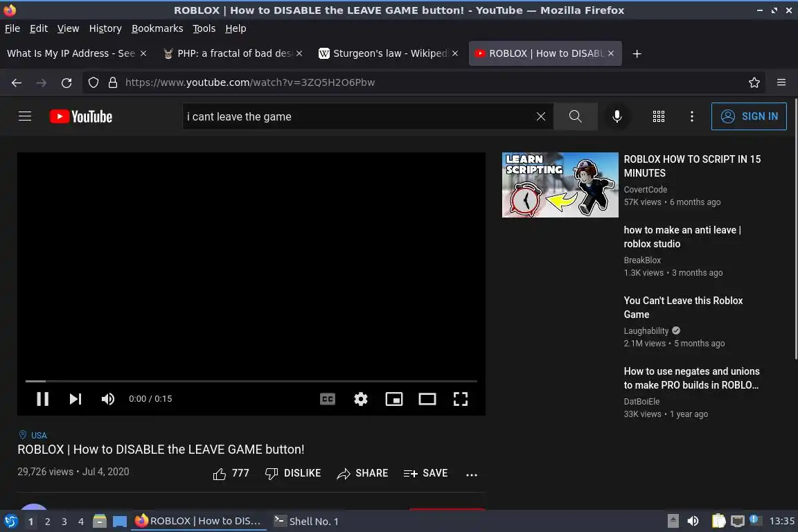Switch to PHP fractal of bad design tab

(x=227, y=53)
